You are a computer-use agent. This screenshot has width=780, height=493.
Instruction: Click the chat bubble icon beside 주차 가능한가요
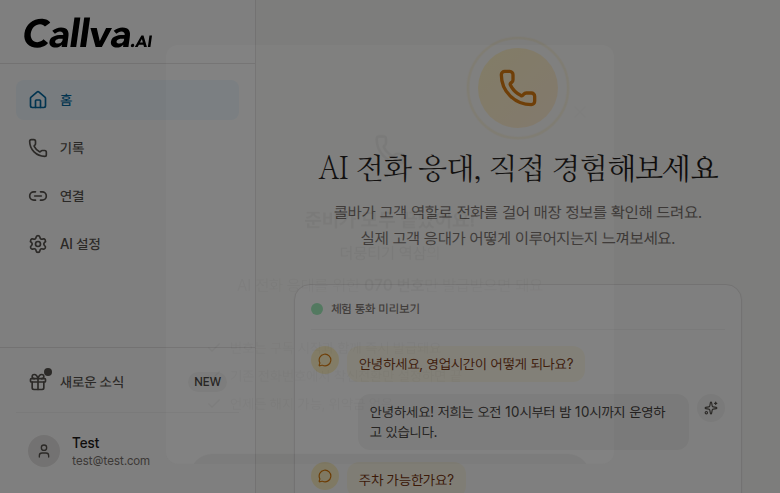325,477
